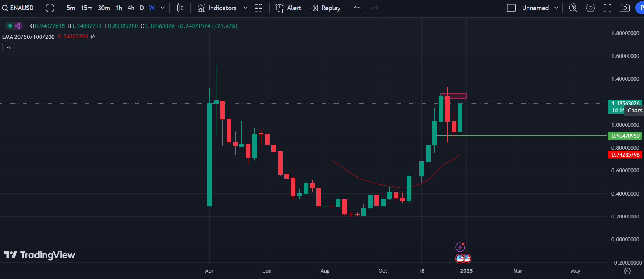This screenshot has width=644, height=279.
Task: Expand the favorite indicators dropdown arrow
Action: (246, 8)
